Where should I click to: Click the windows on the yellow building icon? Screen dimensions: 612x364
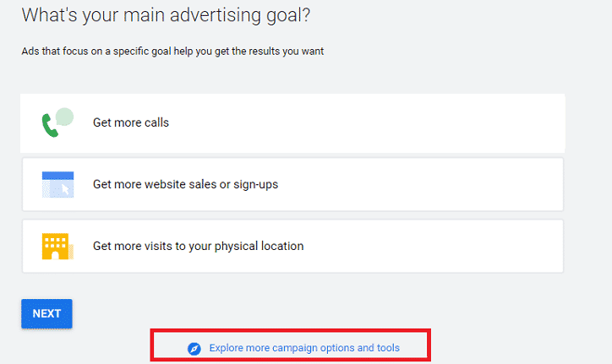[x=55, y=242]
